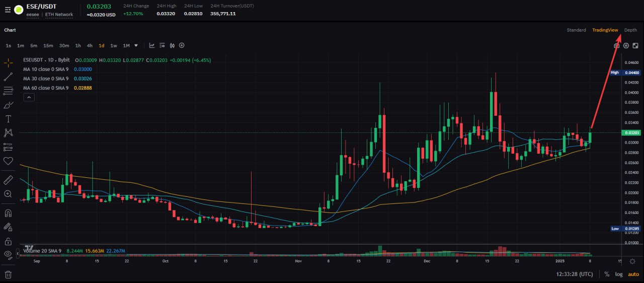644x283 pixels.
Task: Take a chart snapshot with camera icon
Action: [616, 45]
